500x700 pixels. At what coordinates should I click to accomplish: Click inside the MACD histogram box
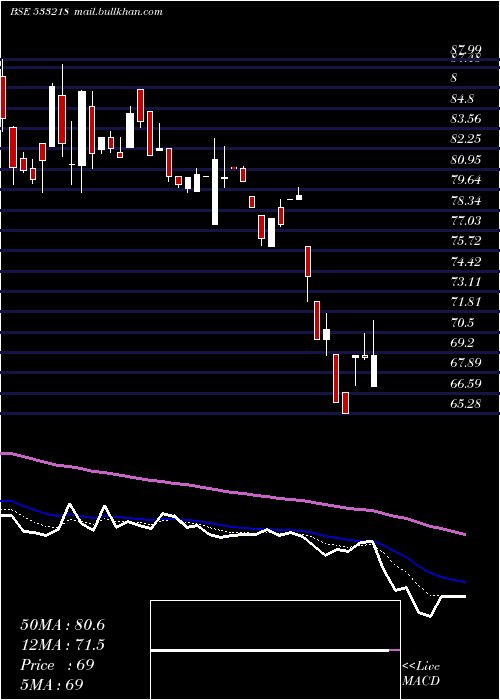275,650
